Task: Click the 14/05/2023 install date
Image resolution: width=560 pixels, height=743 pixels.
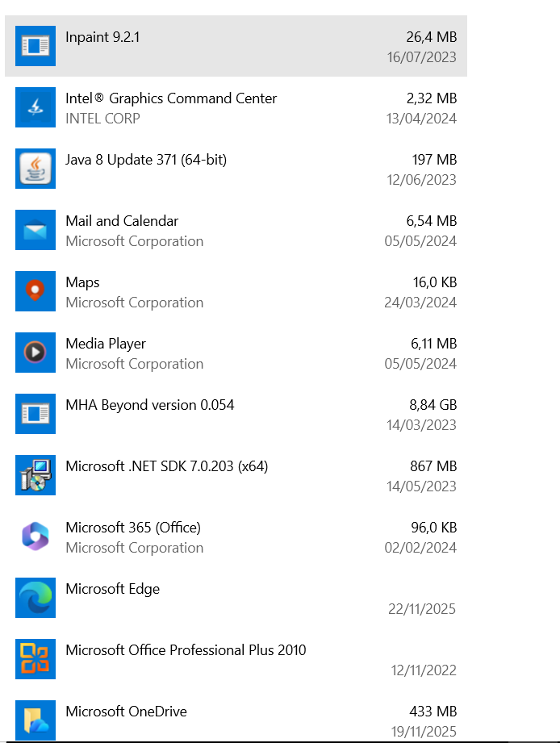Action: pos(422,486)
